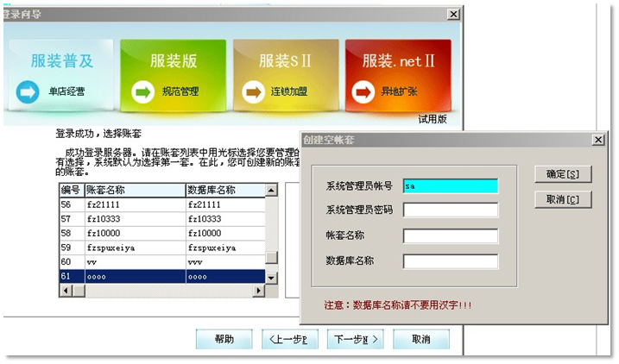Image resolution: width=619 pixels, height=364 pixels.
Task: Click the horizontal scroll right arrow
Action: click(x=259, y=291)
